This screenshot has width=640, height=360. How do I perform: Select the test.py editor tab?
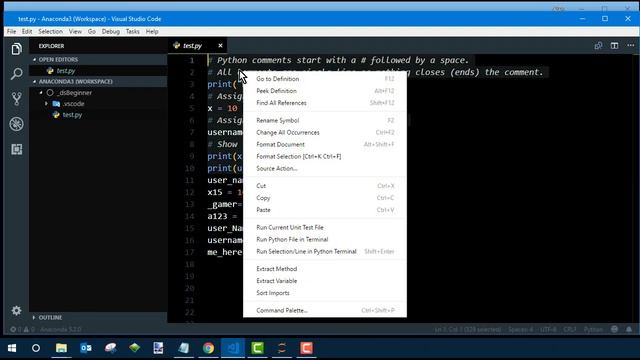click(198, 46)
